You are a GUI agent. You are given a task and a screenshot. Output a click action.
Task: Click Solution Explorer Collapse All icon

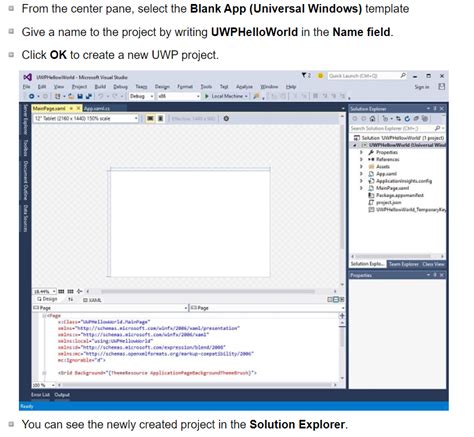click(416, 119)
